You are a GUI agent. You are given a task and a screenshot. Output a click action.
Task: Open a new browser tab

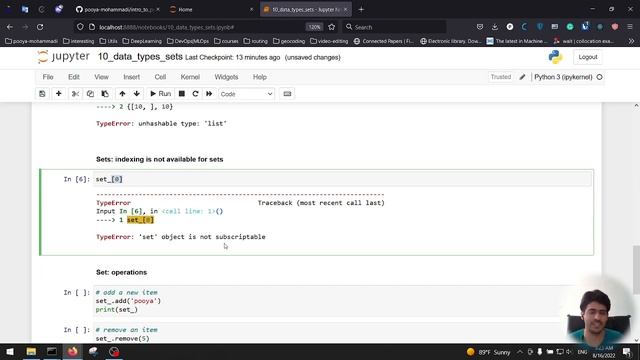tap(361, 9)
